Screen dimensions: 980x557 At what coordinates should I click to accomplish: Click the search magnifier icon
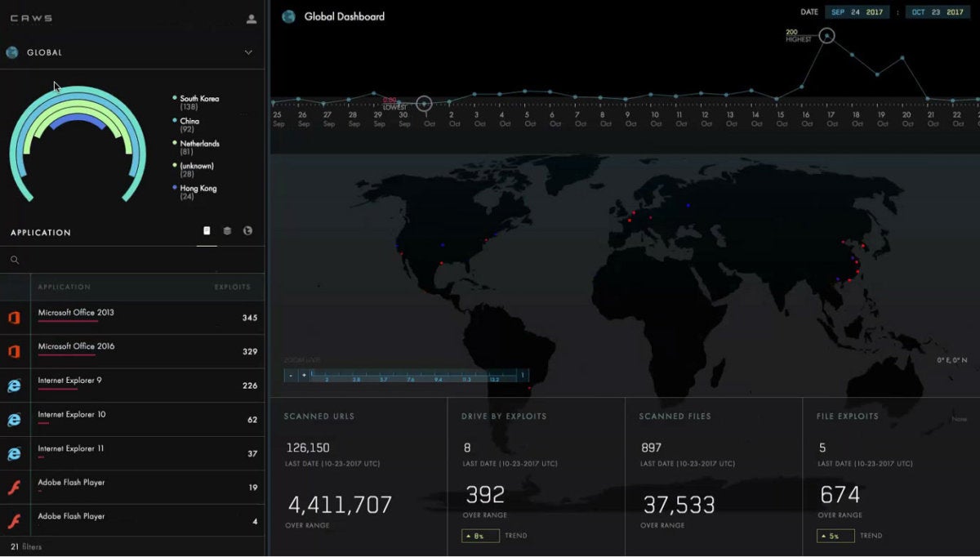coord(15,261)
